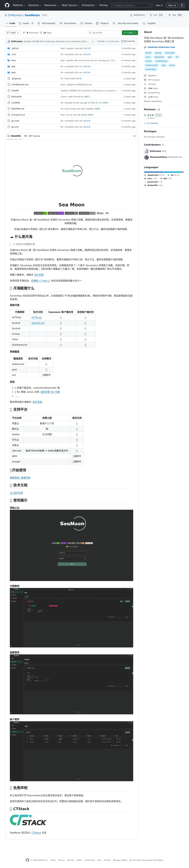
Task: Select the shadowsocks topic tag
Action: (161, 61)
